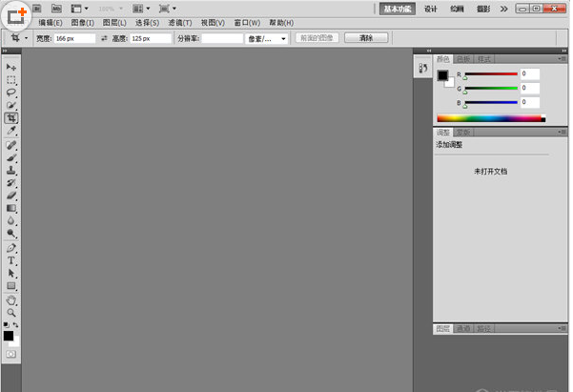Switch to the 样式 tab
573x392 pixels.
(x=484, y=59)
